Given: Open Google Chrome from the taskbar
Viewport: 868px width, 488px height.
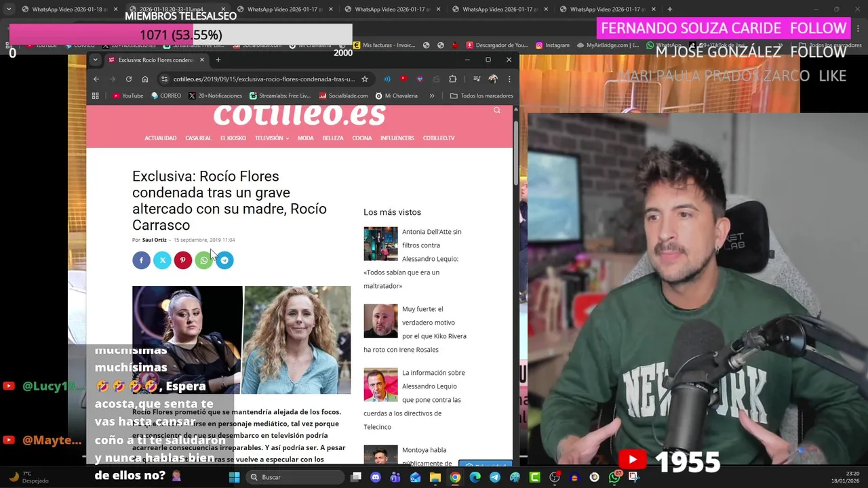Looking at the screenshot, I should click(455, 477).
